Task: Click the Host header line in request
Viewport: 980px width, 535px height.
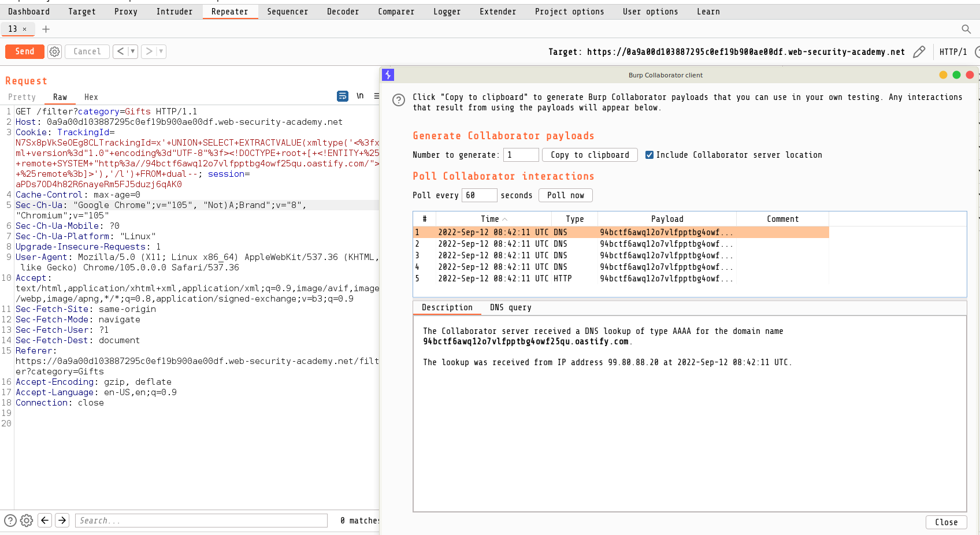Action: pyautogui.click(x=179, y=122)
